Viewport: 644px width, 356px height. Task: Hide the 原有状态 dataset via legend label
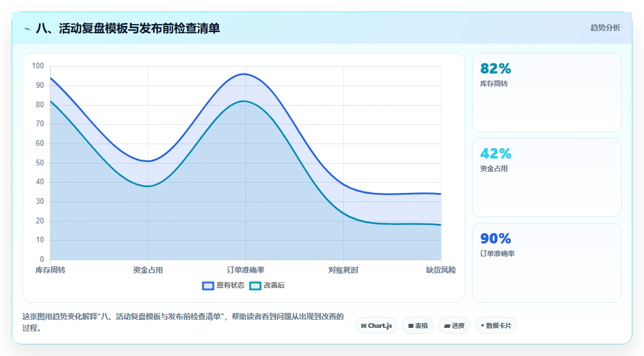point(231,285)
